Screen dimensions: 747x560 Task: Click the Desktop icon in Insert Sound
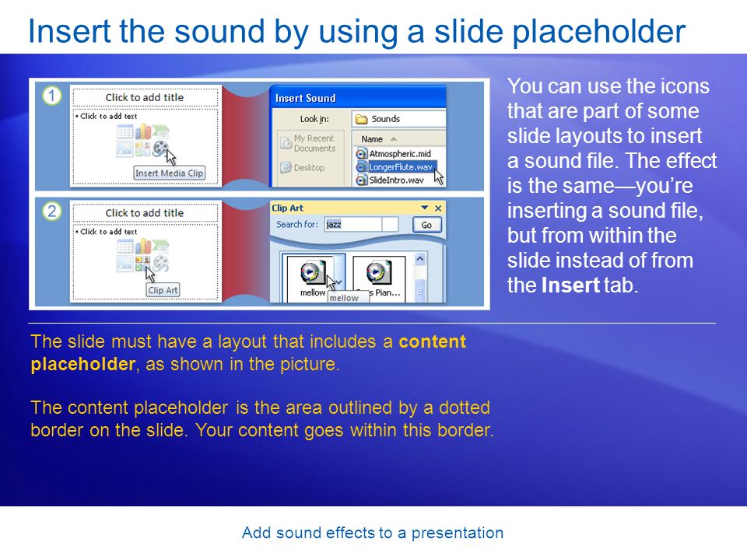pyautogui.click(x=286, y=168)
